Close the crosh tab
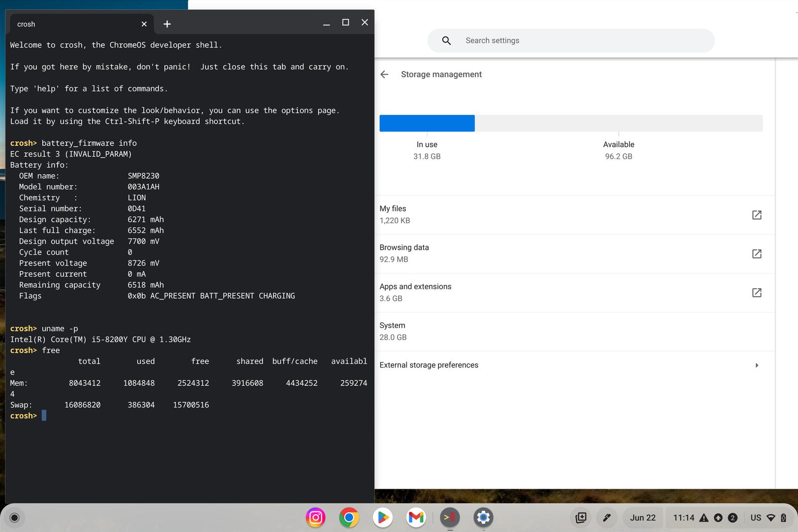The width and height of the screenshot is (798, 532). [x=144, y=24]
